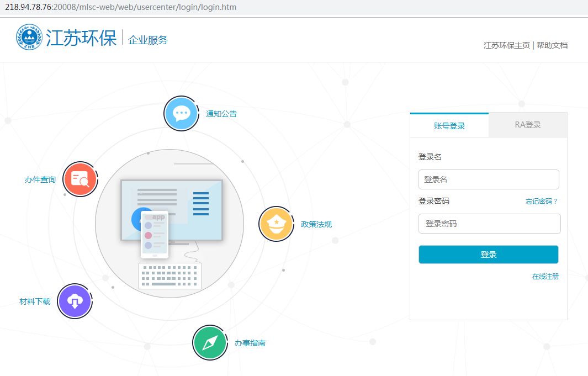The image size is (588, 376).
Task: Click the 政策法规 text label
Action: [316, 224]
